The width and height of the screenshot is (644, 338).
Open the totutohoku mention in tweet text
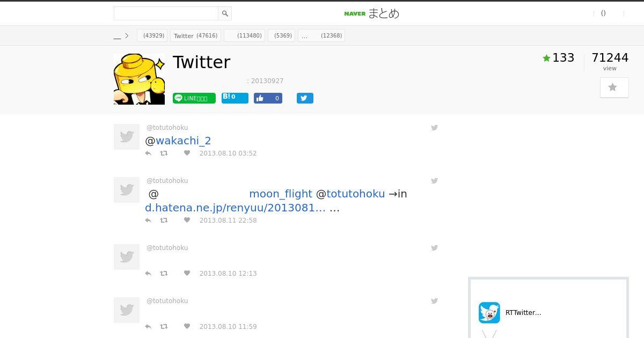click(x=356, y=194)
